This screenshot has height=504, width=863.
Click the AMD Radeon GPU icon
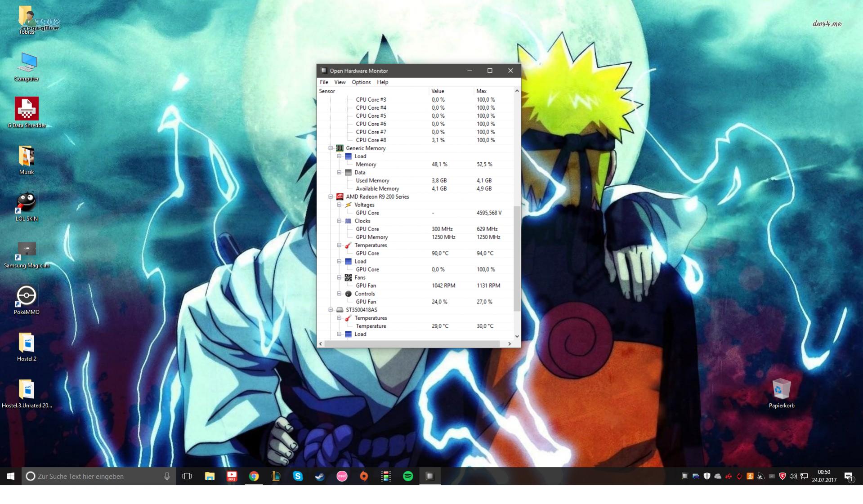point(340,196)
